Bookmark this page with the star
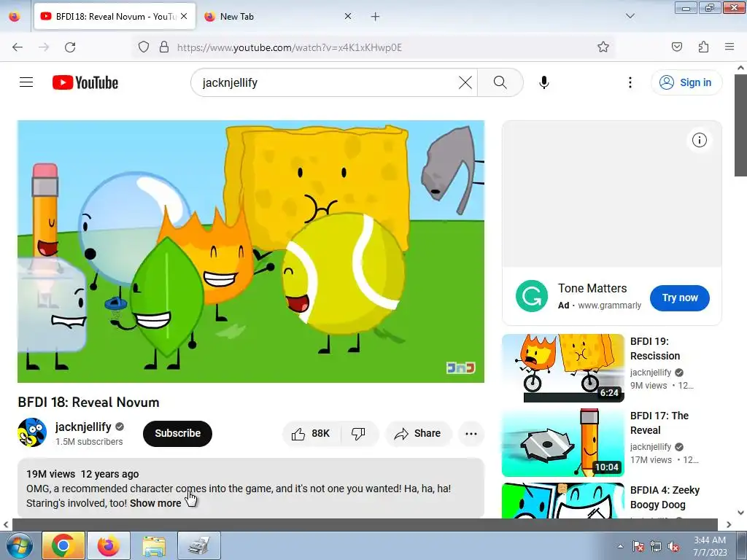Screen dimensions: 747x560 point(603,47)
